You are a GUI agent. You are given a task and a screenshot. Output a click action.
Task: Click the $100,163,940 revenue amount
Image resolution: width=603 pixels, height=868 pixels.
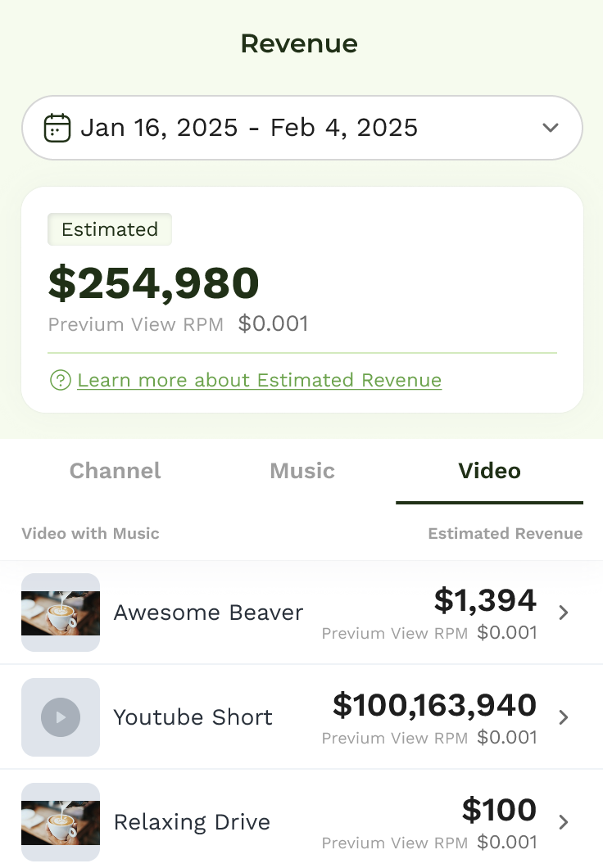(434, 705)
